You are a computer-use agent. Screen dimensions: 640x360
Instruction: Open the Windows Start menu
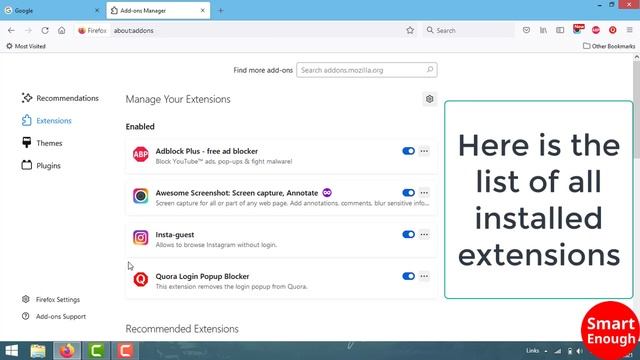[11, 351]
